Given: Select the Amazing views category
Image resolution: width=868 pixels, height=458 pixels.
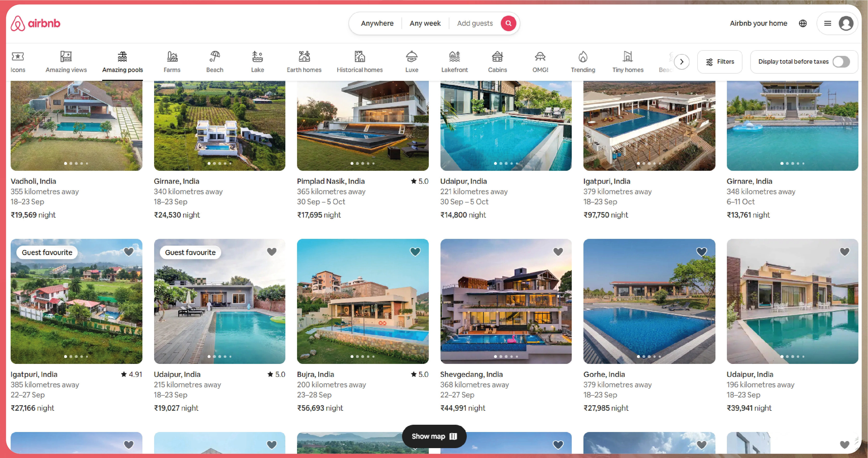Looking at the screenshot, I should tap(66, 62).
